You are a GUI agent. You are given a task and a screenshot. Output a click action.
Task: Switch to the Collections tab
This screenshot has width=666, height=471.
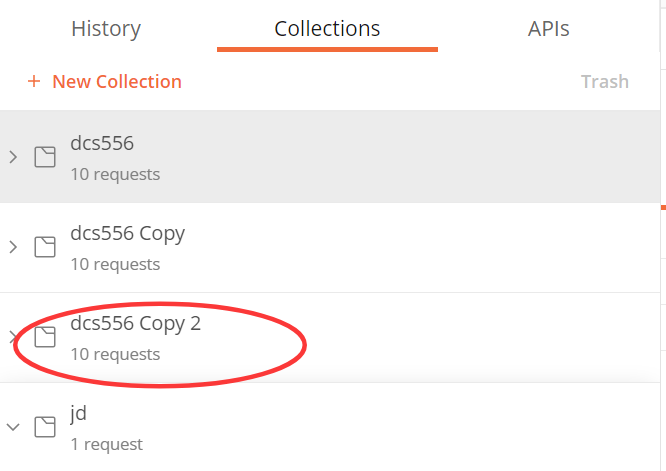point(327,29)
